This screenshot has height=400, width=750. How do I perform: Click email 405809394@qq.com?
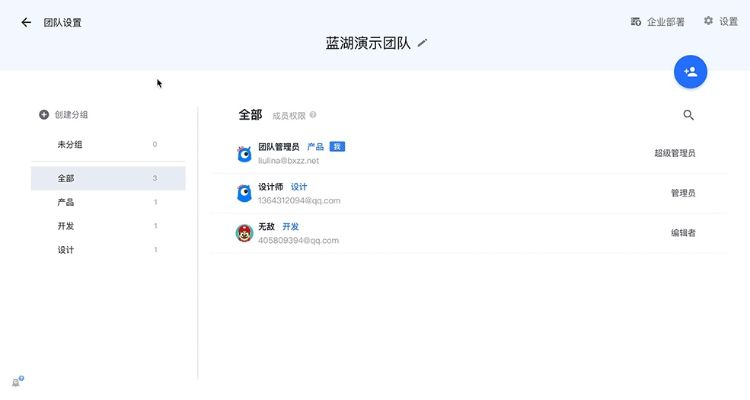point(298,240)
